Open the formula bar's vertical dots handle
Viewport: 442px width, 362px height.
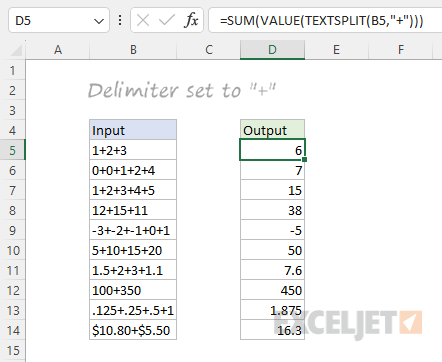pos(120,20)
